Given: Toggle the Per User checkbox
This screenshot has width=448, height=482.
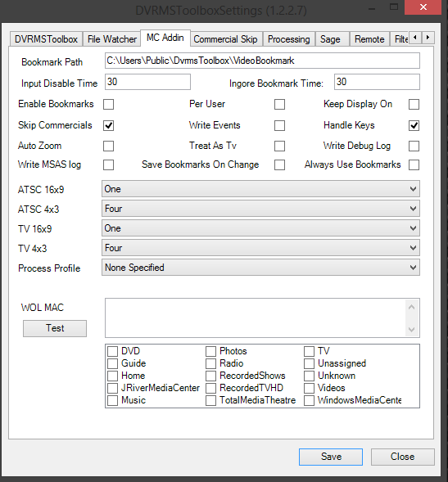Looking at the screenshot, I should (279, 104).
